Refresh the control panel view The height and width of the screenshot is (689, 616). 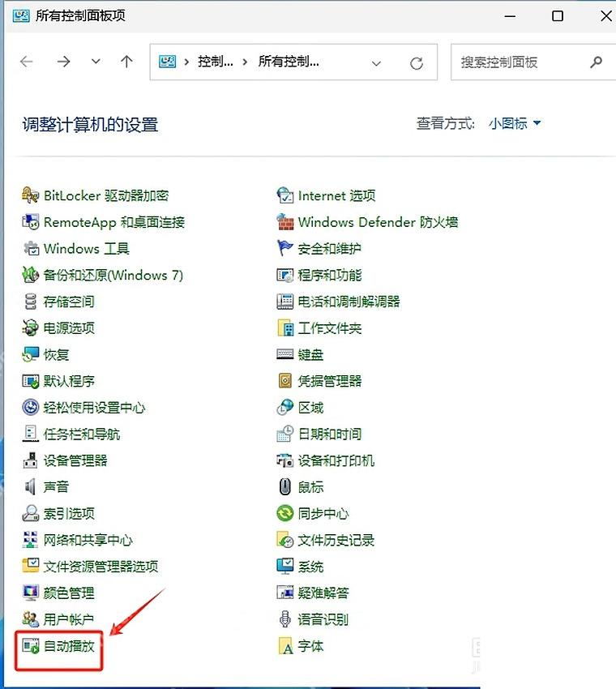417,63
